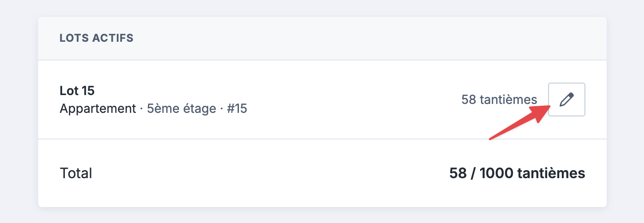
Task: Click the 58 / 1000 tantièmes total
Action: 517,173
